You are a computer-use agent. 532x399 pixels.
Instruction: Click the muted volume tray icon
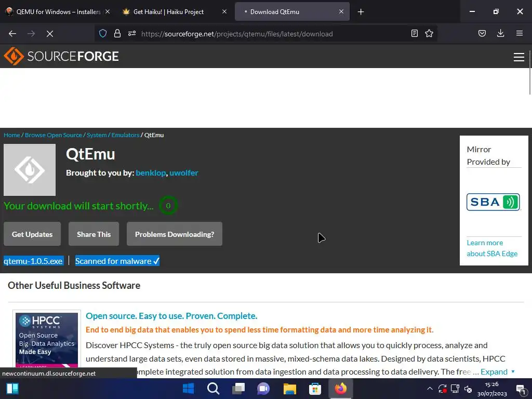[468, 389]
